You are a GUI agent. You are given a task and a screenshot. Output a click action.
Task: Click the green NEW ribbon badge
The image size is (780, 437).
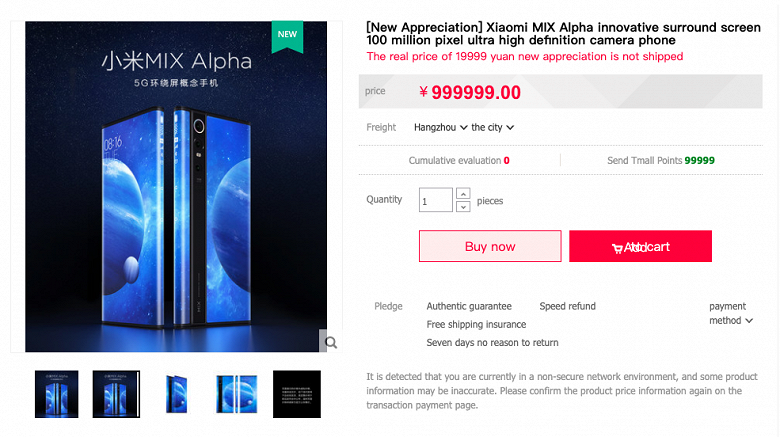(x=288, y=36)
